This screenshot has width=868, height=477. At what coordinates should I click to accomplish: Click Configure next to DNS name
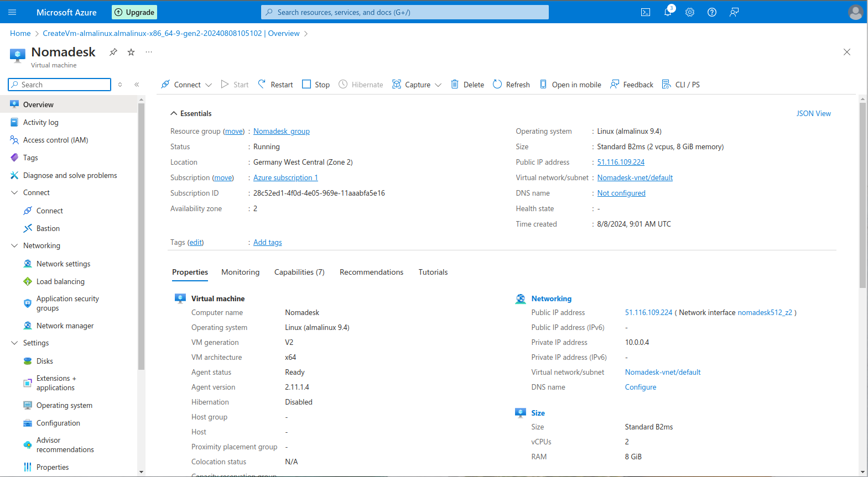(x=641, y=387)
